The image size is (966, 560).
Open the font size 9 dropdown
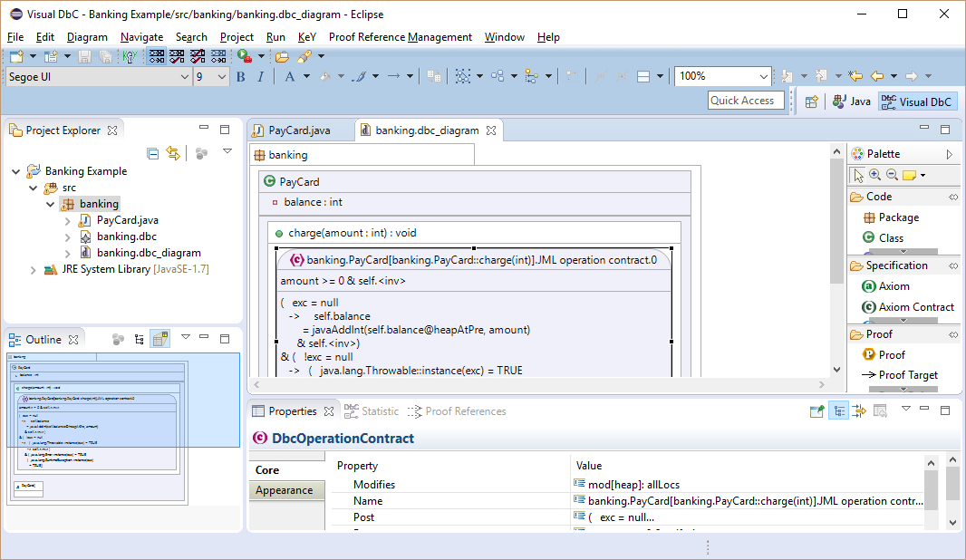pos(222,77)
